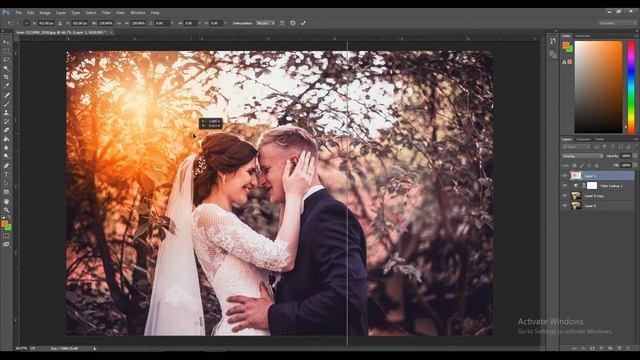Select the Blur tool
Image resolution: width=640 pixels, height=360 pixels.
coord(6,148)
